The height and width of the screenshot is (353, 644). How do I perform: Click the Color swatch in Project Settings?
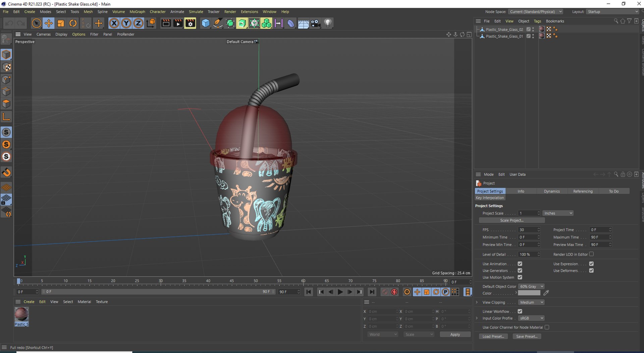(x=529, y=293)
